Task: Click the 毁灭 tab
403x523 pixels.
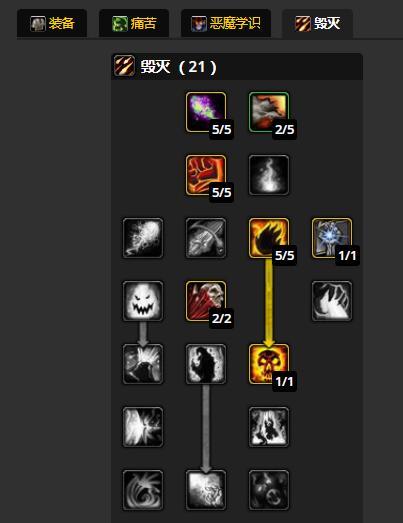Action: coord(318,23)
